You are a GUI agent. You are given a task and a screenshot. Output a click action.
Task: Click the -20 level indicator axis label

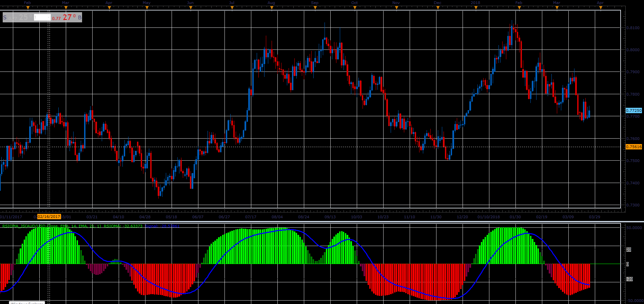pos(629,279)
